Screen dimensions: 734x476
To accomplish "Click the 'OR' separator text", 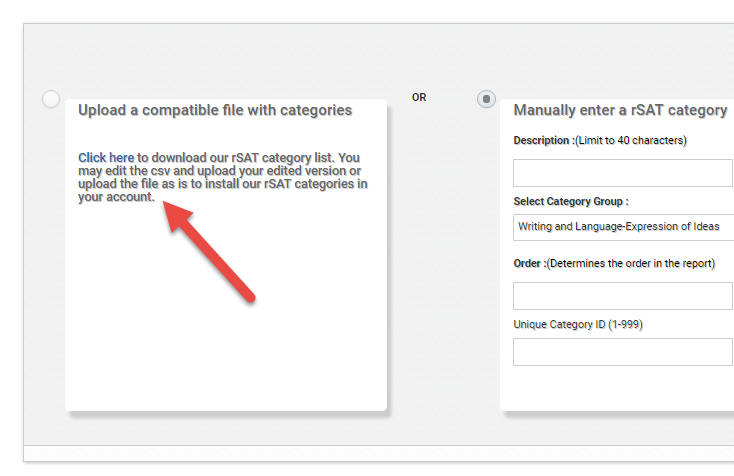I will point(419,97).
